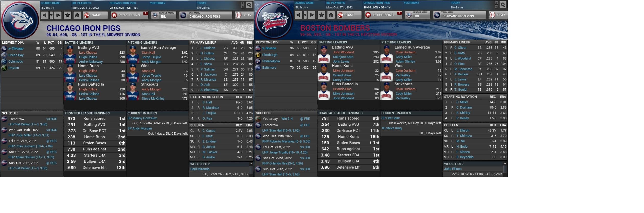Open injured 1B Steve King
The image size is (644, 213).
click(x=392, y=128)
